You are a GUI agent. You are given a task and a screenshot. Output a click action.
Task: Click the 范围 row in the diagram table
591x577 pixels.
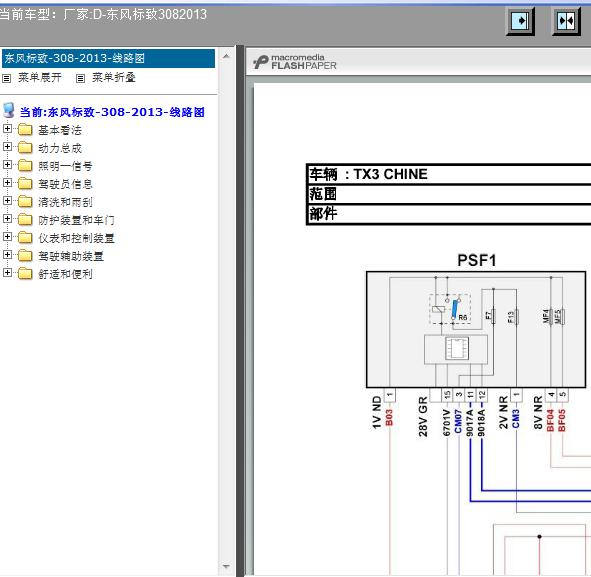[449, 194]
